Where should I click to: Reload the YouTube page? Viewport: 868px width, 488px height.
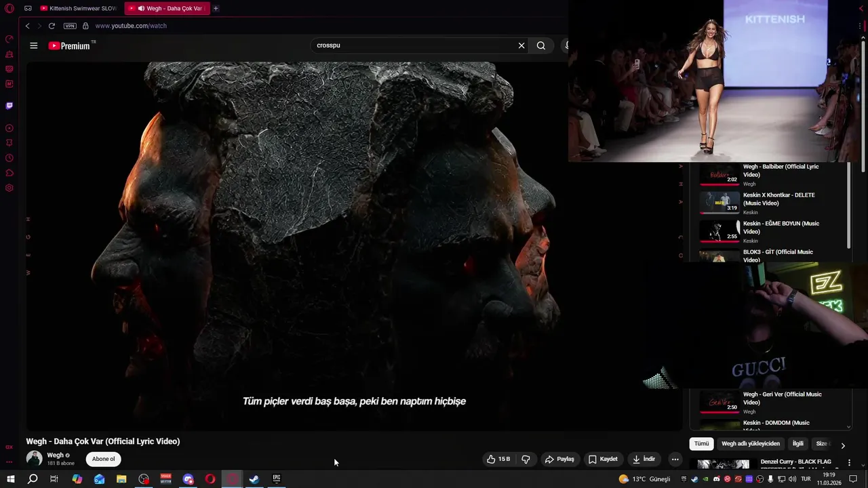(x=52, y=26)
